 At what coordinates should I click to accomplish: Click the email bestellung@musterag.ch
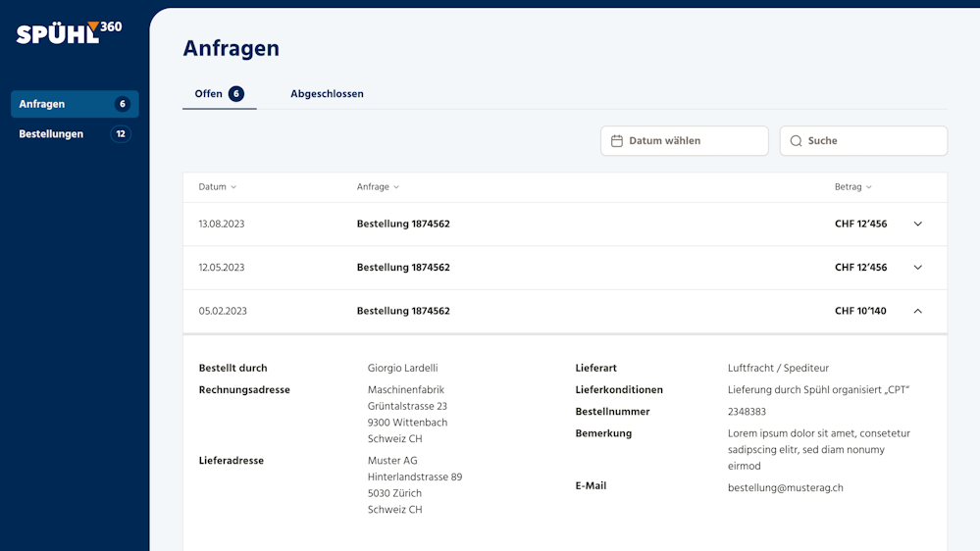(785, 488)
